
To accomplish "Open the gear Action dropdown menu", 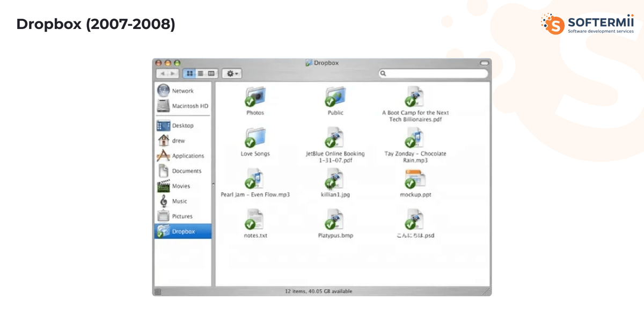I will pos(232,74).
